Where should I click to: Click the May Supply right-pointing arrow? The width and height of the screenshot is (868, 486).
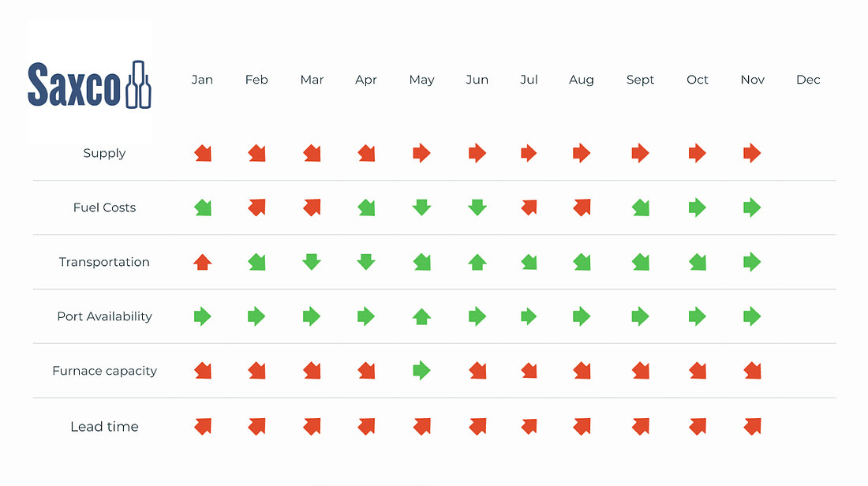421,153
